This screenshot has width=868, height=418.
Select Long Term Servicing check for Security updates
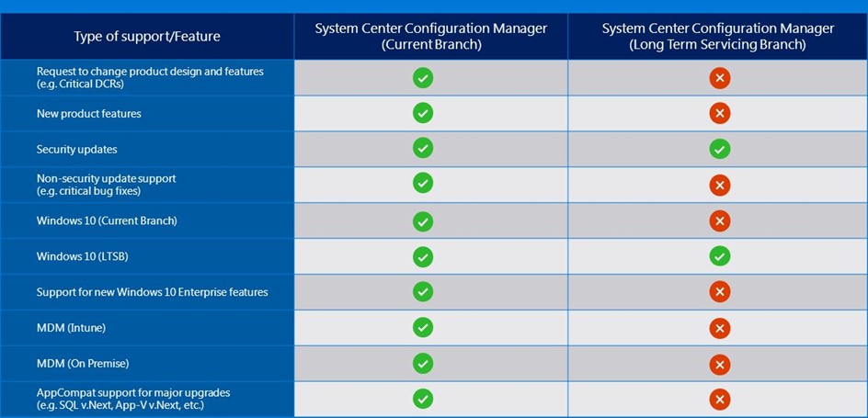click(x=720, y=149)
